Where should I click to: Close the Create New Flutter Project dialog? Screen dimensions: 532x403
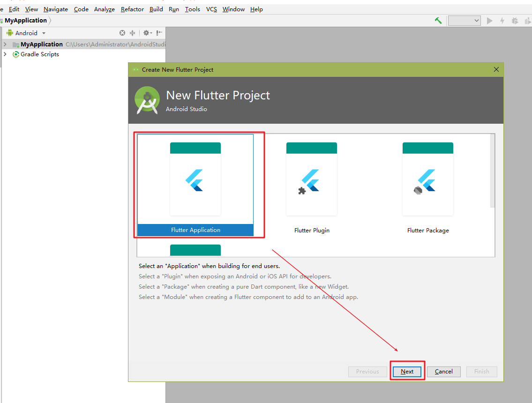click(496, 69)
